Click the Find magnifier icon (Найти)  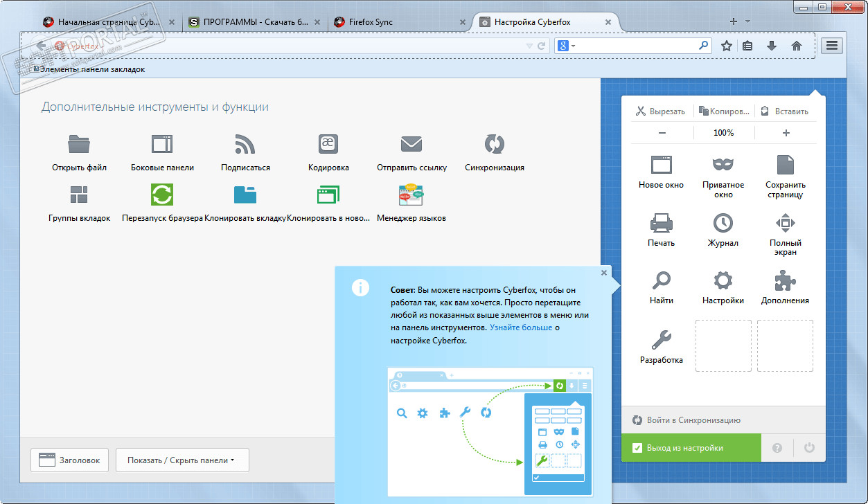pos(661,280)
